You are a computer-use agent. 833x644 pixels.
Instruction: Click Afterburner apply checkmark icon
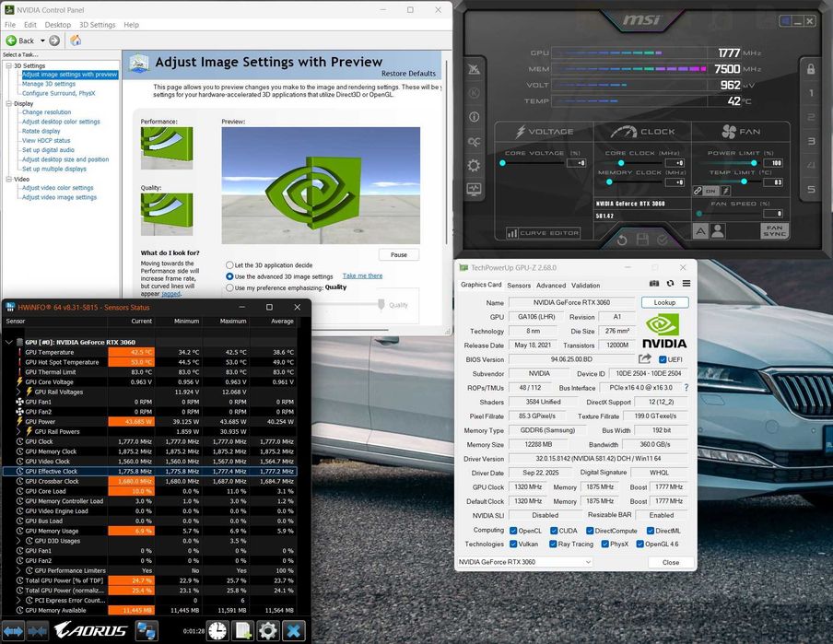tap(663, 240)
